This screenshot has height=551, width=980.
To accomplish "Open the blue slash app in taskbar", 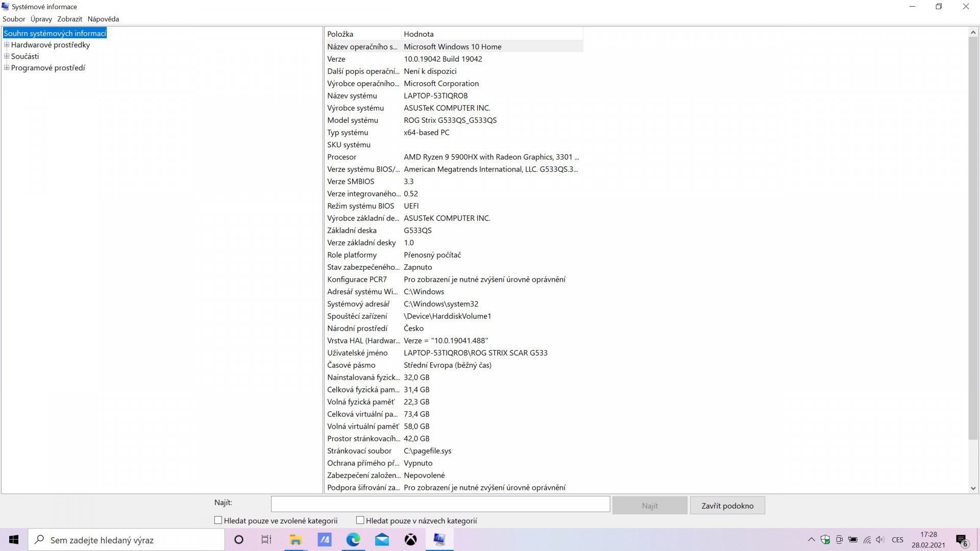I will (325, 540).
